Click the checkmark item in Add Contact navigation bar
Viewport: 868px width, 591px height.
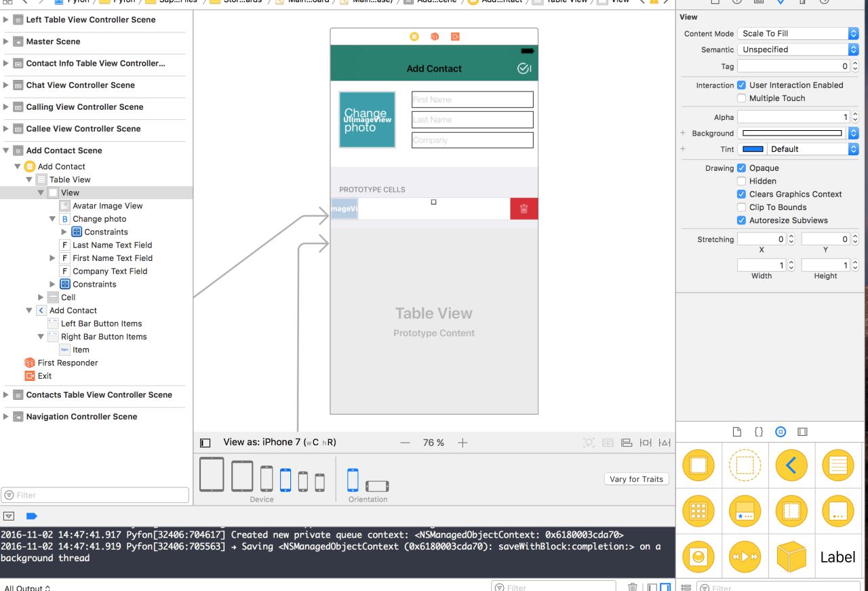524,68
